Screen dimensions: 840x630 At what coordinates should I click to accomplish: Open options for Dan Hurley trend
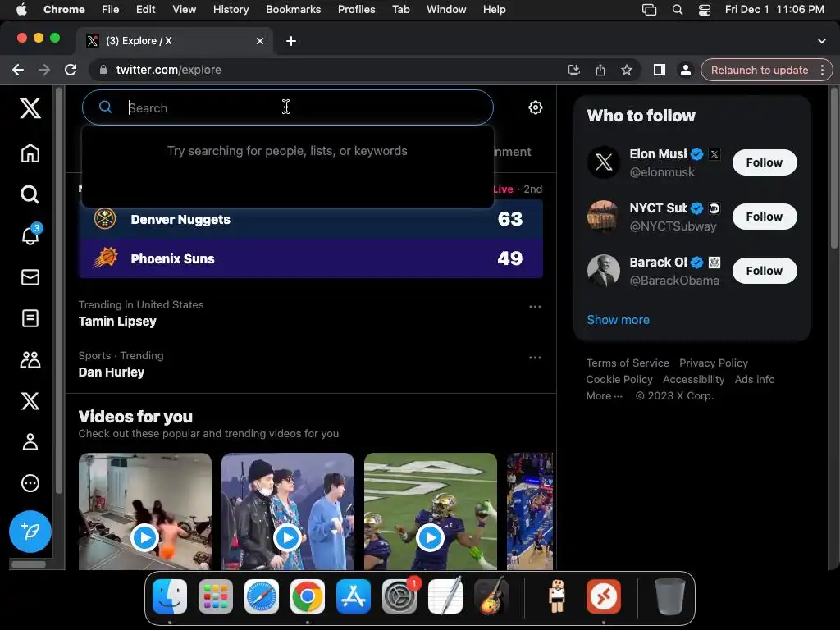pos(535,358)
